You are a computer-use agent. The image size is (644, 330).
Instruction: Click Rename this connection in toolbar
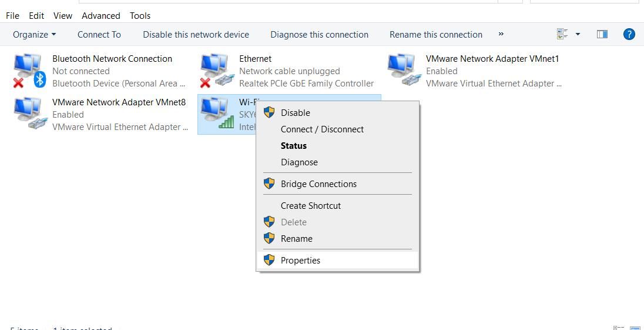click(x=435, y=34)
